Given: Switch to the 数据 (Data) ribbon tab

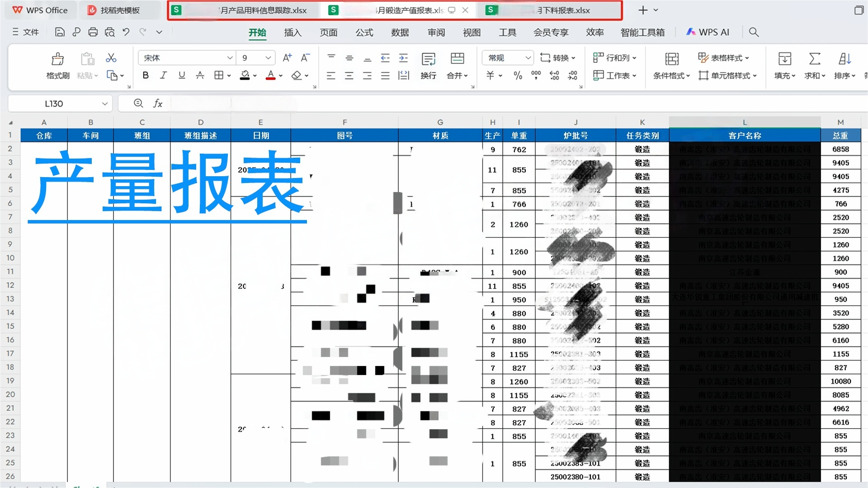Looking at the screenshot, I should pos(400,32).
